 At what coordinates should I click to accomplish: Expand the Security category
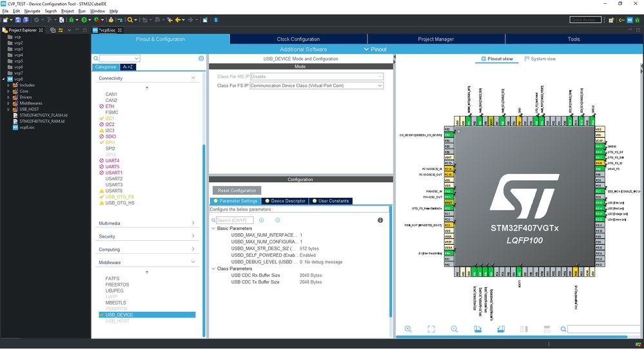coord(193,236)
